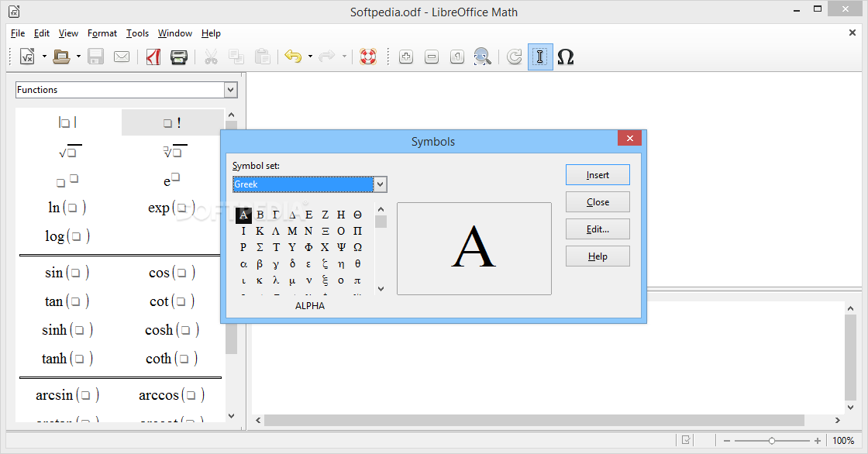
Task: Click the Paste clipboard icon
Action: click(263, 57)
